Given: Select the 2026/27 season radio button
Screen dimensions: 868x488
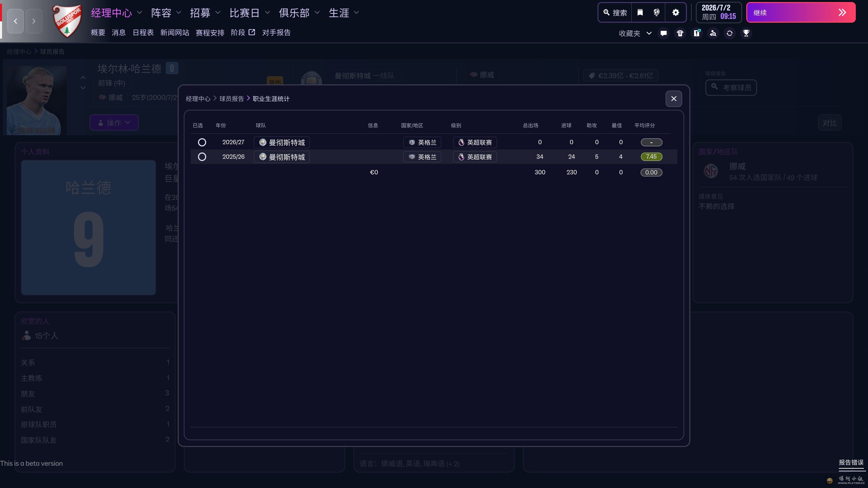Looking at the screenshot, I should pos(202,142).
